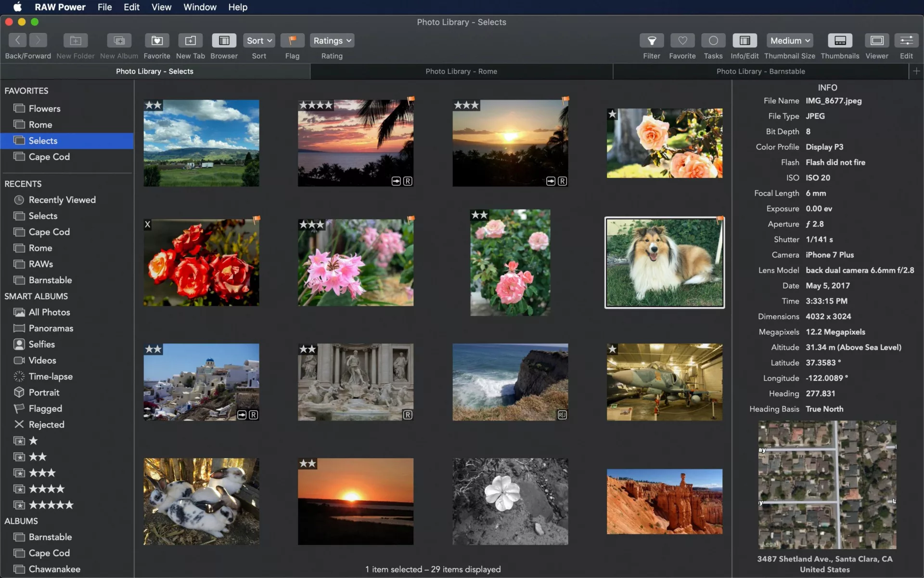Screen dimensions: 924x578
Task: Click the Thumbnails view icon
Action: click(x=839, y=40)
